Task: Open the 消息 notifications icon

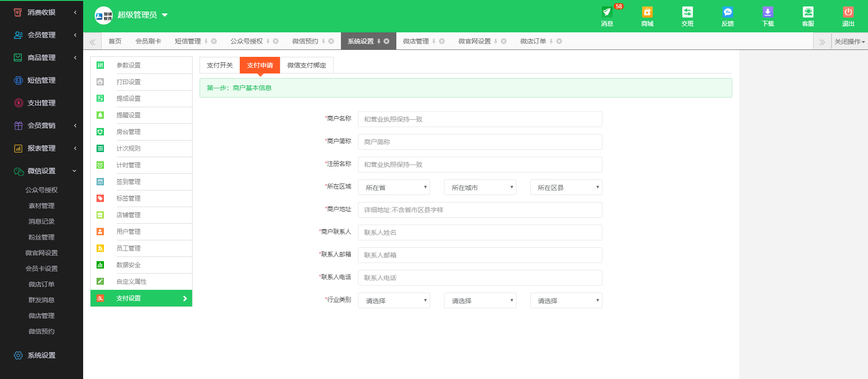Action: click(x=607, y=12)
